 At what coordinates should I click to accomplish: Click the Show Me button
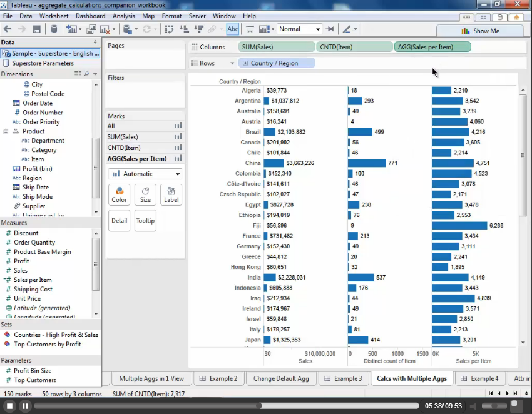[x=480, y=31]
